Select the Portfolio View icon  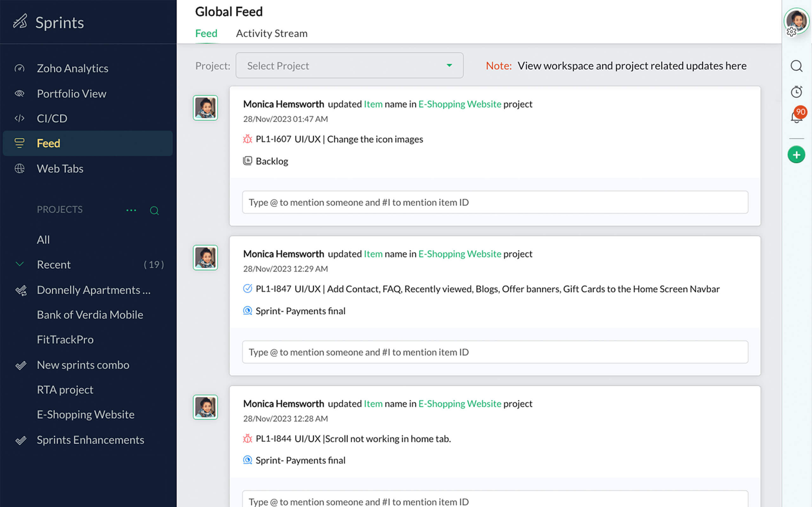pyautogui.click(x=19, y=93)
